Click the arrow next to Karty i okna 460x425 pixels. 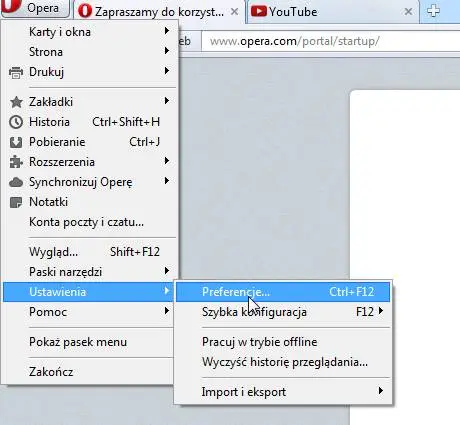[167, 31]
